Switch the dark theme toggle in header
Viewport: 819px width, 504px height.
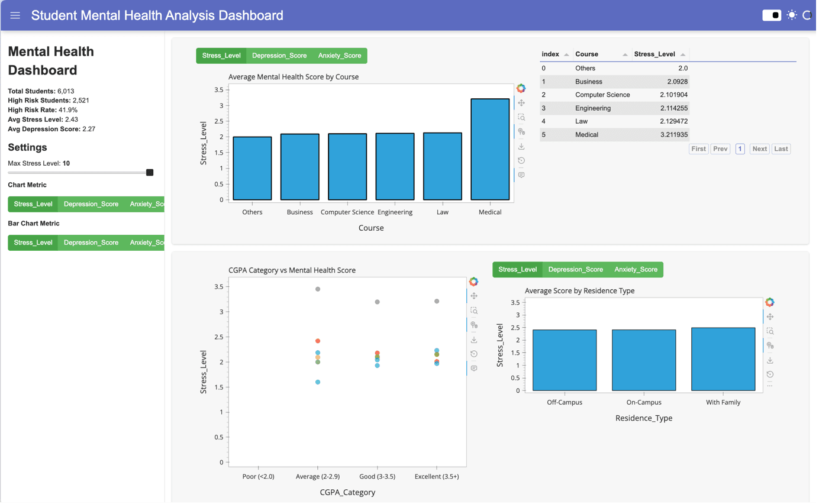[775, 15]
